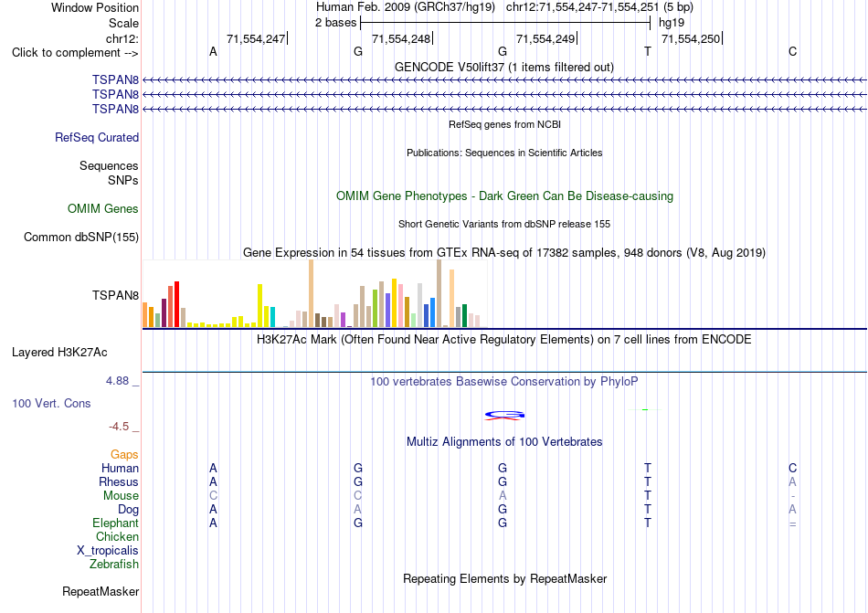Click the Dog species label
This screenshot has width=868, height=613.
pos(129,509)
